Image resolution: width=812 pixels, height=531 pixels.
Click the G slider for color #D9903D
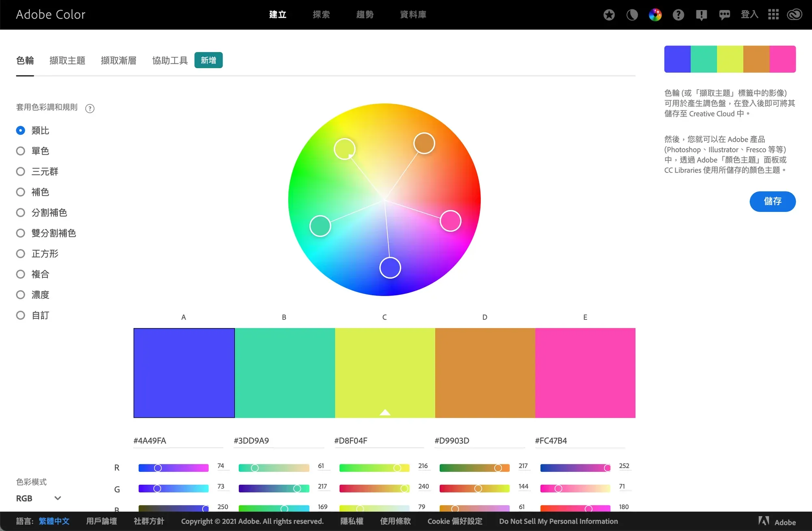tap(475, 488)
